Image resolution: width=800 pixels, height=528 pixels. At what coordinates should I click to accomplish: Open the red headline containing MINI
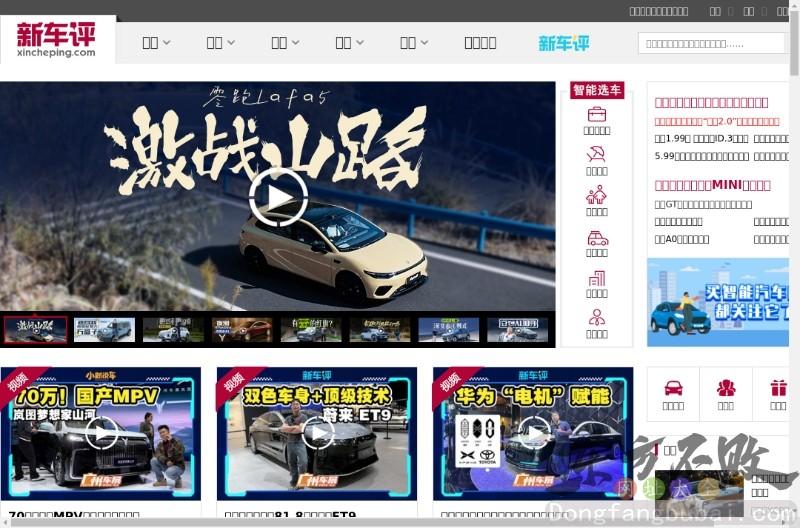(x=712, y=185)
